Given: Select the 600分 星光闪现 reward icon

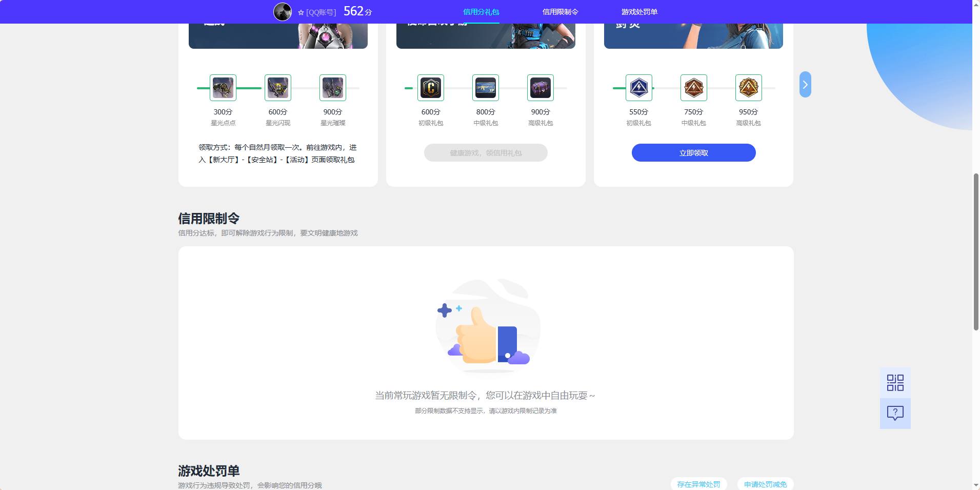Looking at the screenshot, I should click(278, 88).
